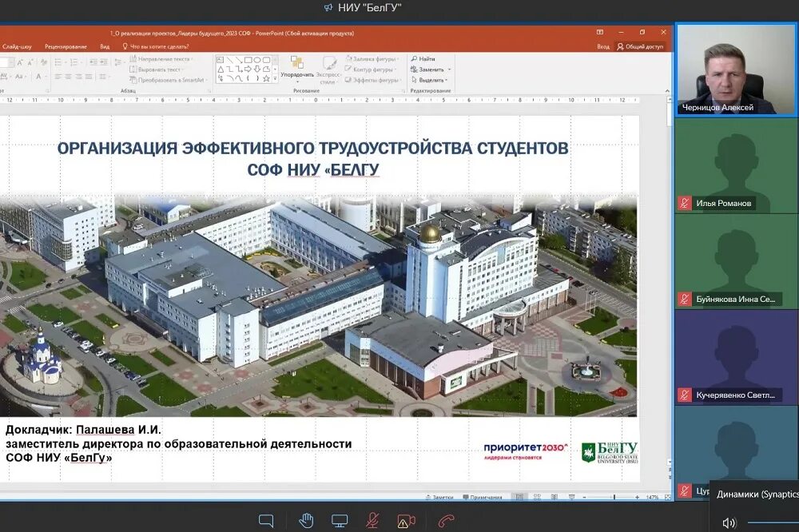Open the Слайд-шоу ribbon tab
Screen dimensions: 799x532
click(x=17, y=46)
